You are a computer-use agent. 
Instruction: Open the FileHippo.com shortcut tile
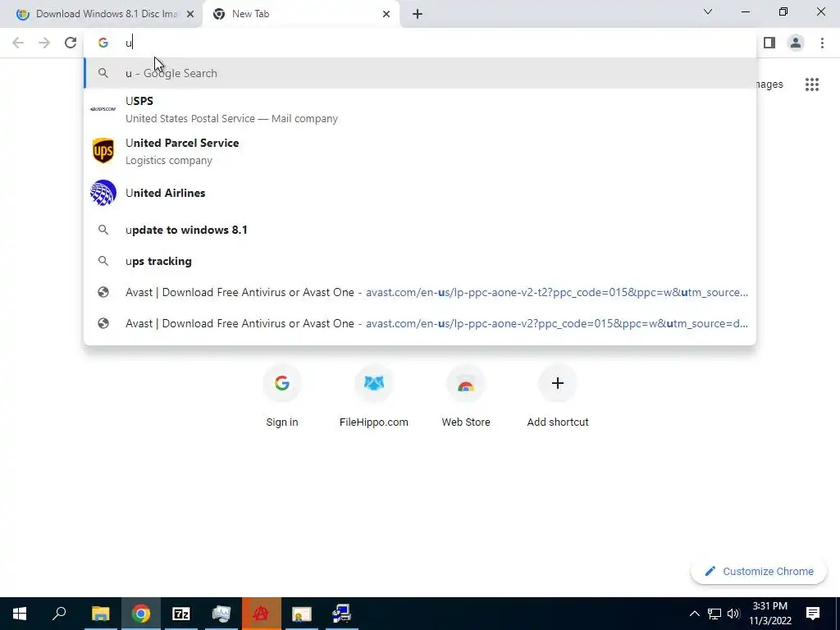pyautogui.click(x=373, y=396)
